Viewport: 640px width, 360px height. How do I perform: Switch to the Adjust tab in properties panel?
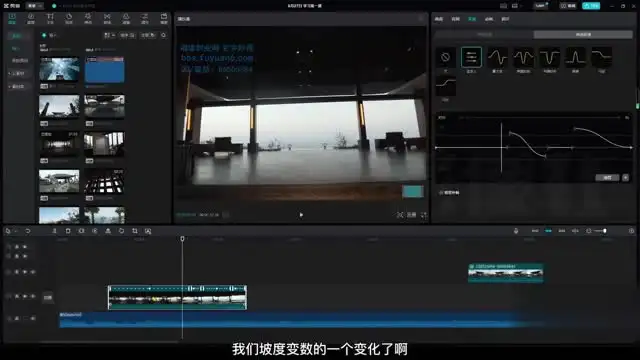(x=505, y=19)
